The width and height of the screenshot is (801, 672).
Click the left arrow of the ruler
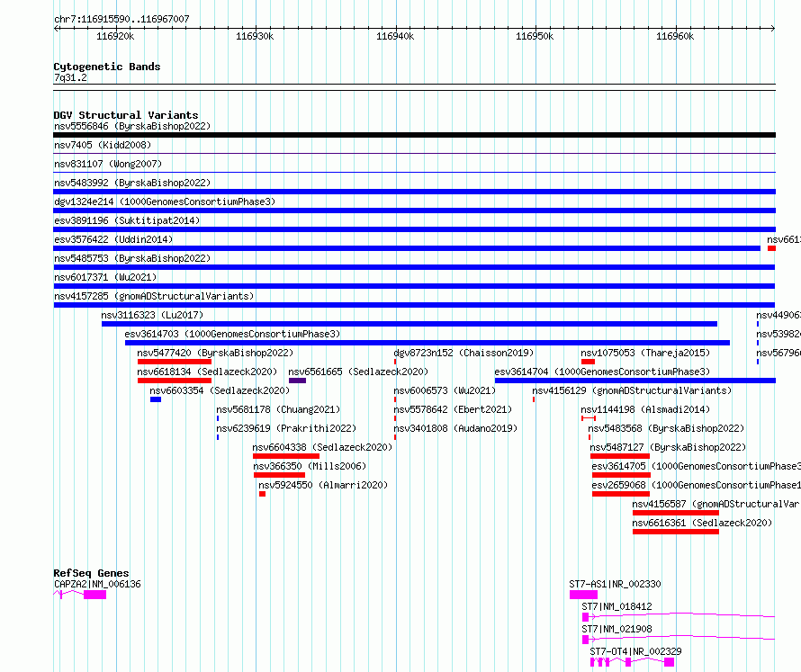pyautogui.click(x=56, y=28)
